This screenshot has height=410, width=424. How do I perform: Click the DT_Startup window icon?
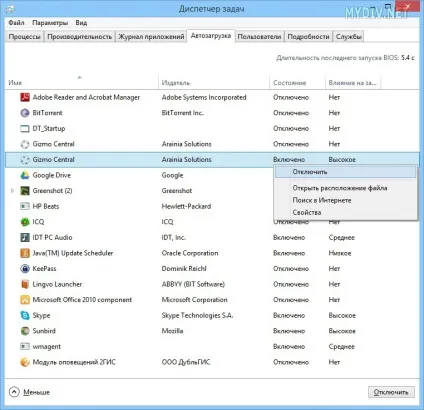[x=25, y=129]
